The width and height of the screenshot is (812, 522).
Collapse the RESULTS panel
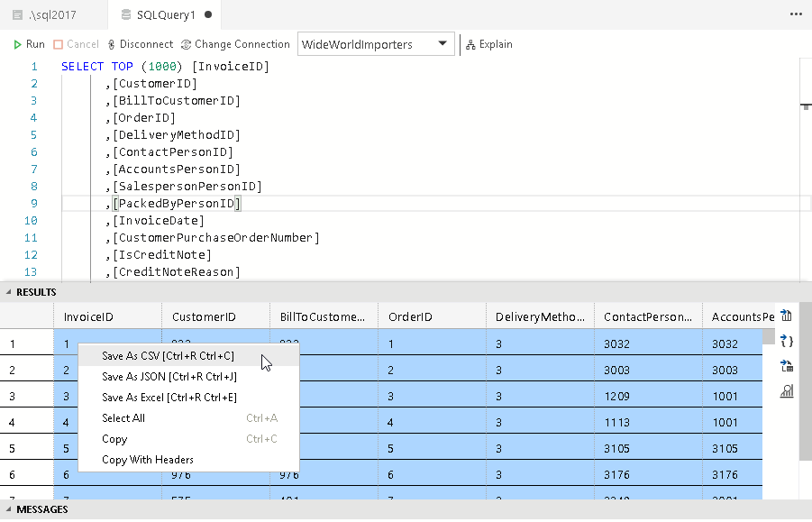pos(36,292)
